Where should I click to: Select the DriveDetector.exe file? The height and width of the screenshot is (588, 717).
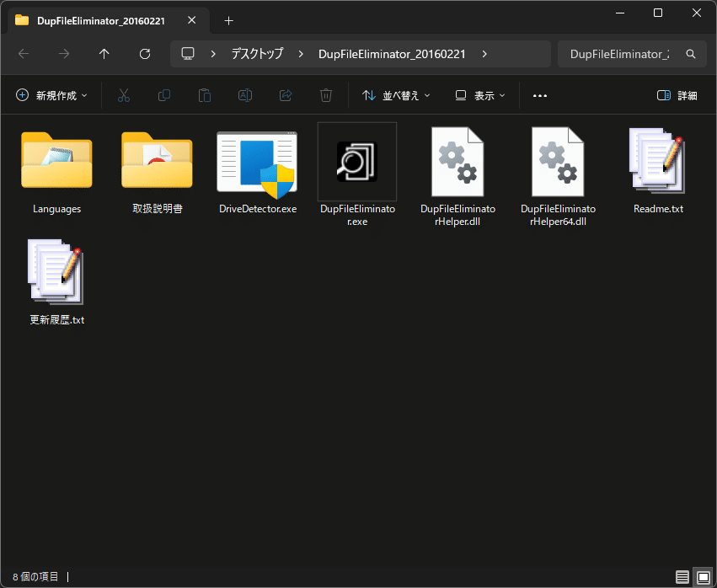[x=257, y=161]
